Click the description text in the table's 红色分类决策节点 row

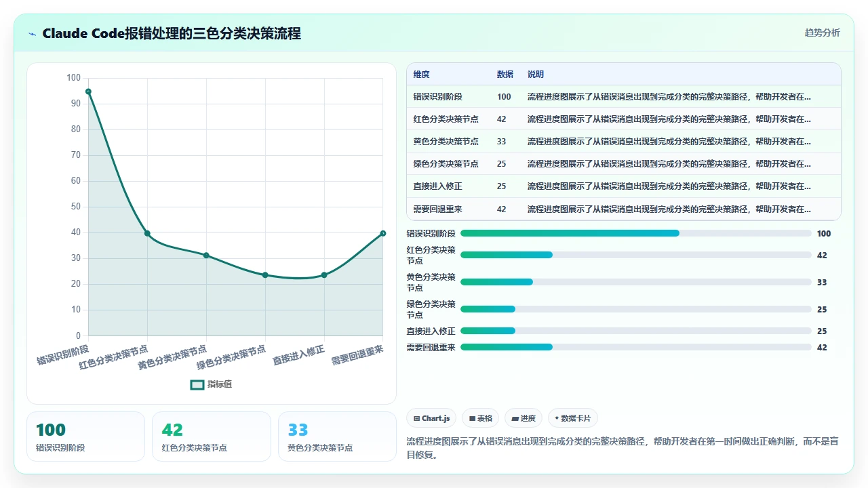tap(669, 119)
